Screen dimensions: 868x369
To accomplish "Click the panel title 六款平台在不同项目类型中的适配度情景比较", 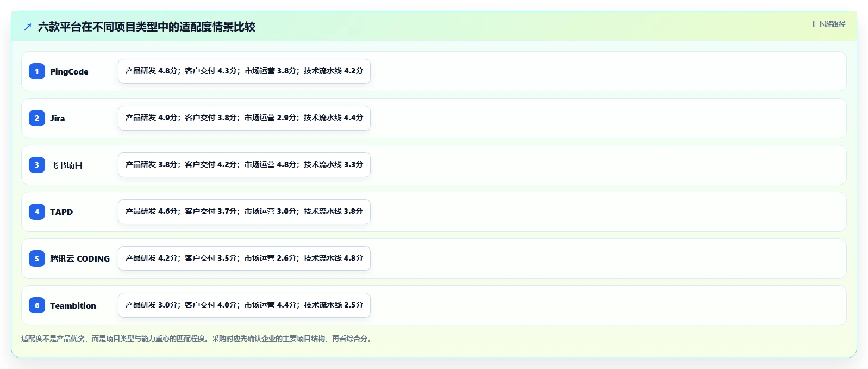I will [147, 27].
